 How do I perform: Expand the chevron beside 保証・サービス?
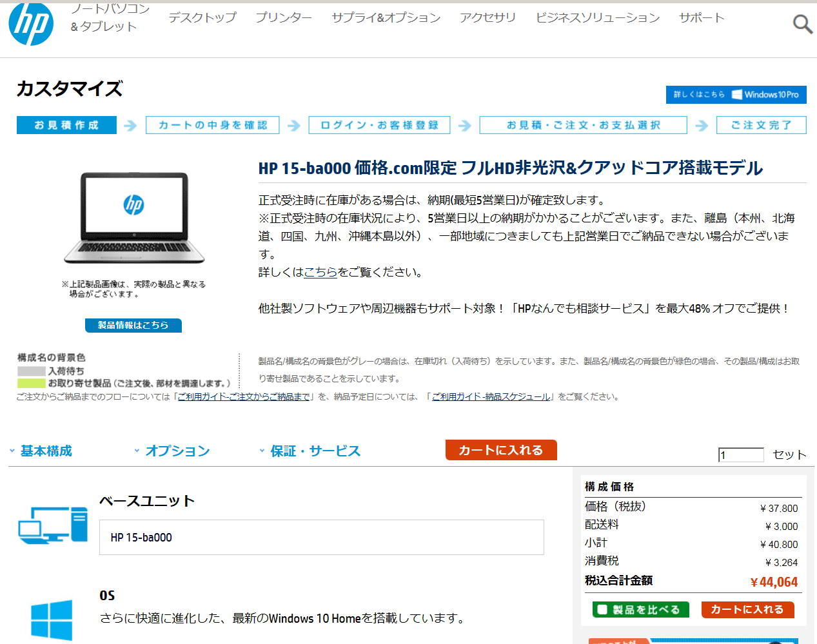click(x=262, y=451)
